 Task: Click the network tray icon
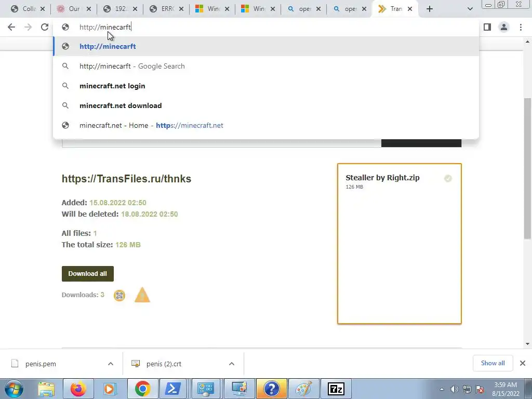pos(467,389)
